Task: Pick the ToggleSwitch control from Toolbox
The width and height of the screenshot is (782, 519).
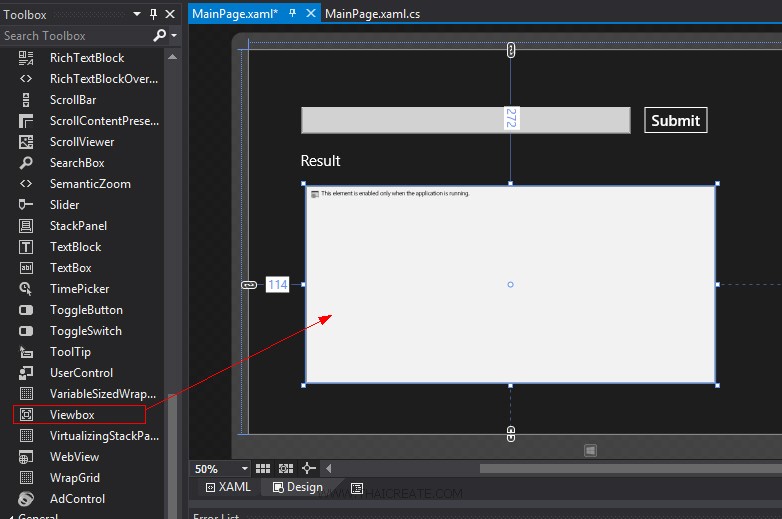Action: coord(85,331)
